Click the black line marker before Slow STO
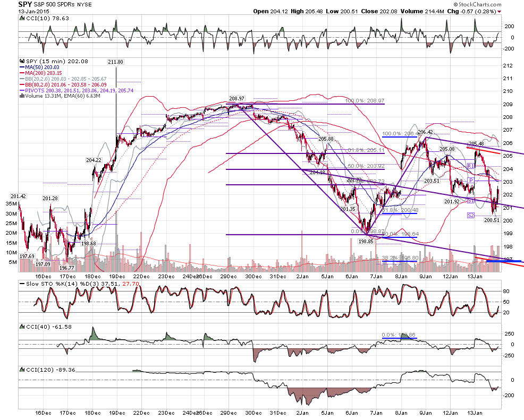 click(22, 284)
